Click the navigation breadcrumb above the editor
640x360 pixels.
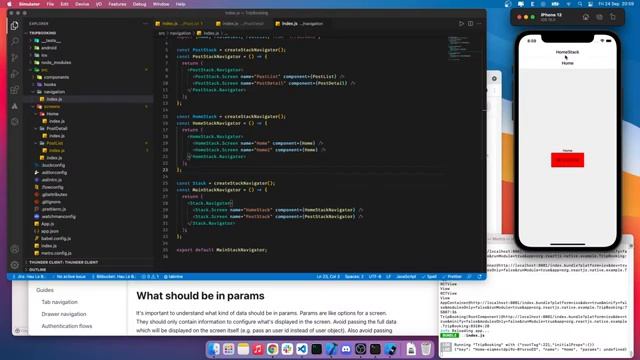(x=180, y=33)
